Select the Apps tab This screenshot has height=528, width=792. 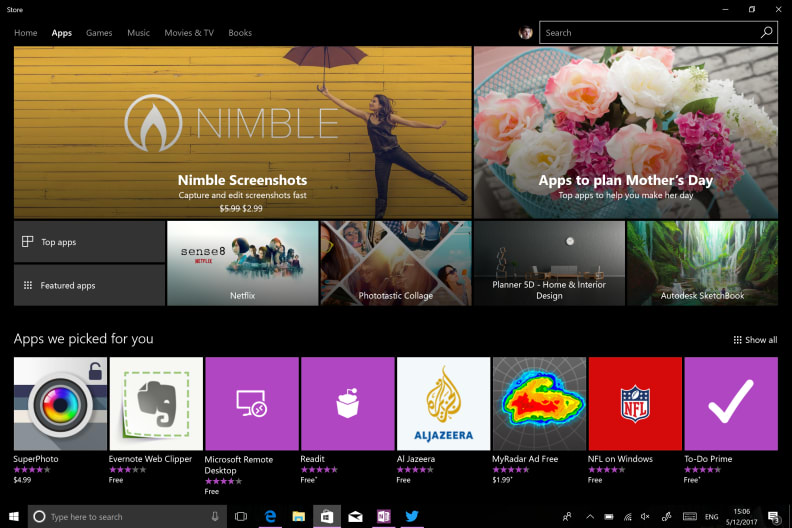click(x=62, y=33)
